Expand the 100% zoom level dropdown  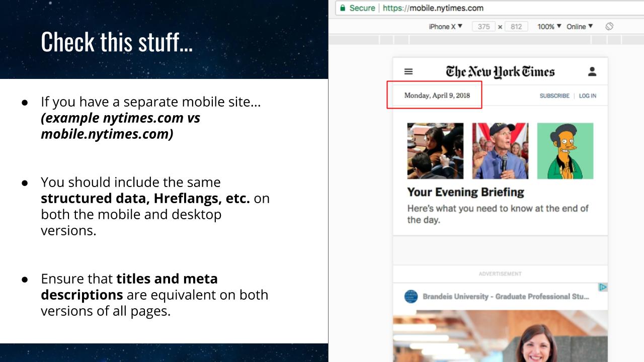549,27
